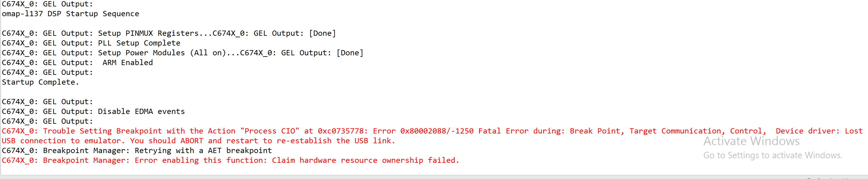This screenshot has height=179, width=868.
Task: Click the 'Startup Complete.' line
Action: [40, 82]
